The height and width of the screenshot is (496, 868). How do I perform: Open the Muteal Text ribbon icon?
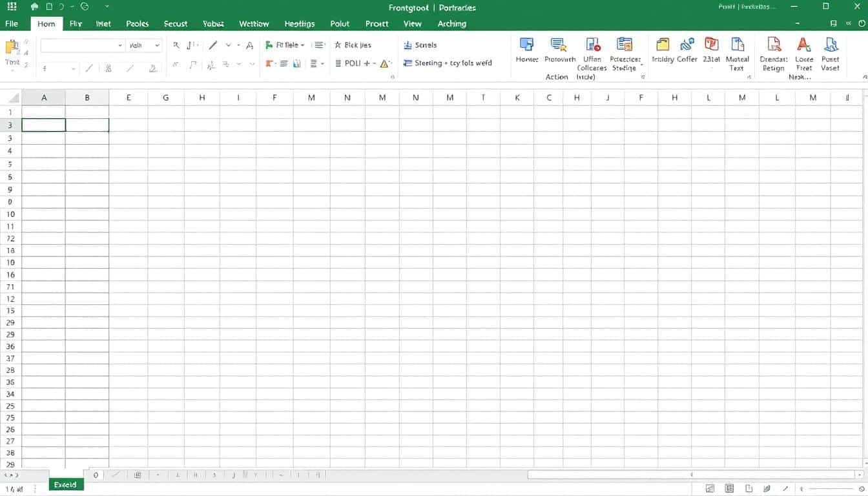737,45
